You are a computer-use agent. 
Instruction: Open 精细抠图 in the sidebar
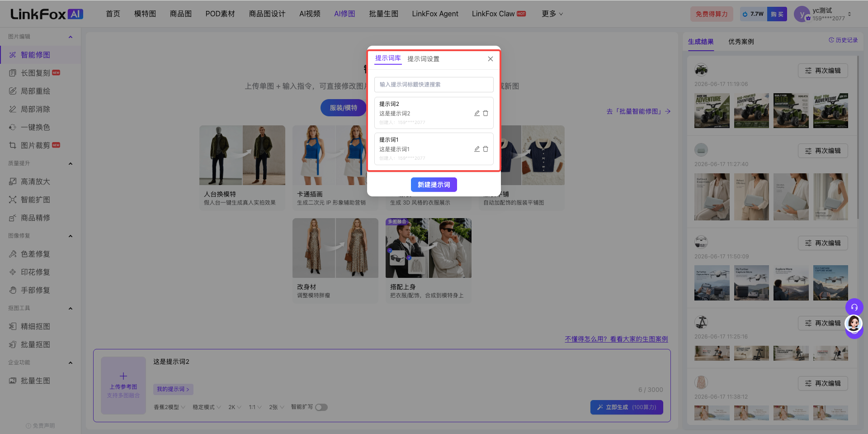pos(40,326)
